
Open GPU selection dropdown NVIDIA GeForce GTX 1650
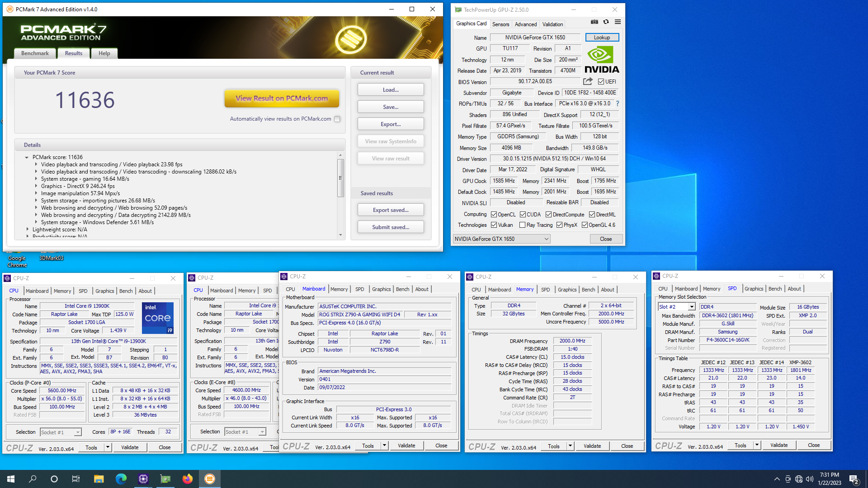(501, 239)
